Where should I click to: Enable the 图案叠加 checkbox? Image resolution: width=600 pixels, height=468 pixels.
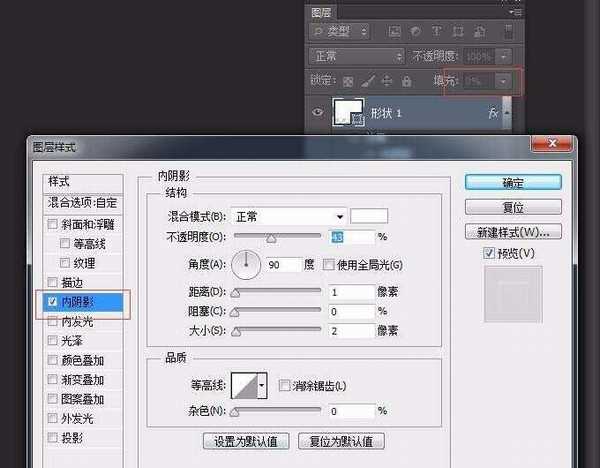(52, 398)
